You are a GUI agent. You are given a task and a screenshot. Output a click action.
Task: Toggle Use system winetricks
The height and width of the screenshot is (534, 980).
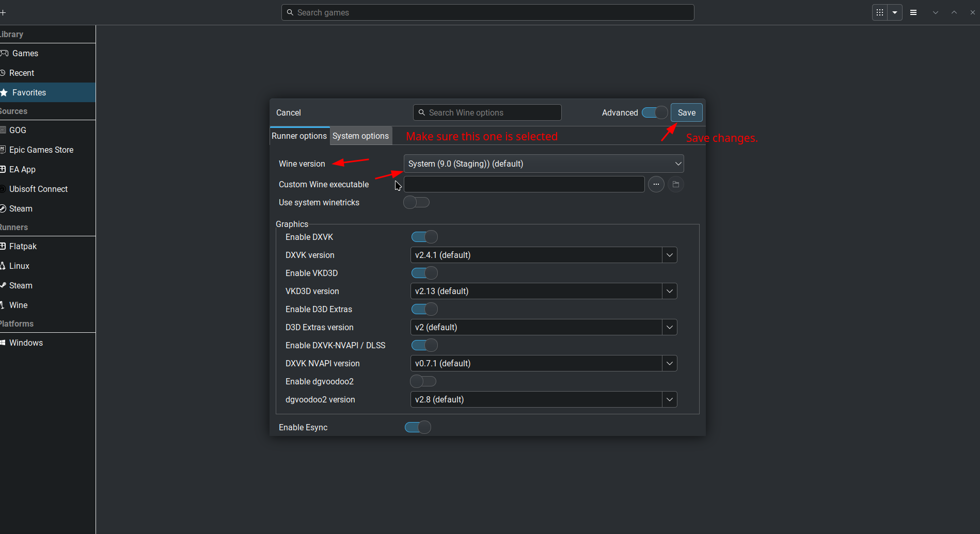pos(416,202)
